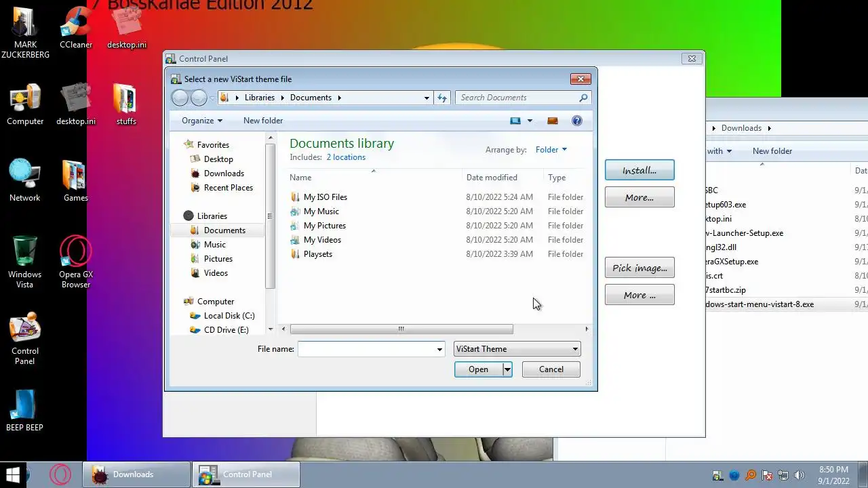This screenshot has width=868, height=488.
Task: Click the flag with red X tray icon
Action: [767, 475]
